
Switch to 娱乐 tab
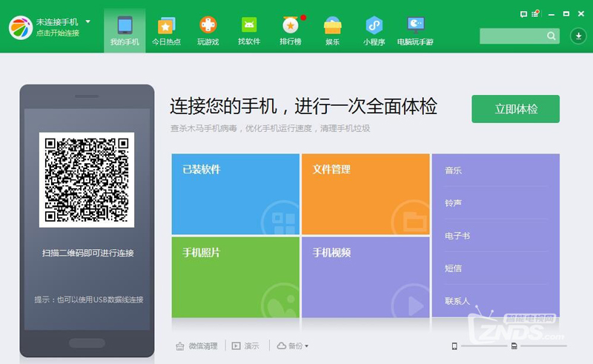(x=332, y=30)
